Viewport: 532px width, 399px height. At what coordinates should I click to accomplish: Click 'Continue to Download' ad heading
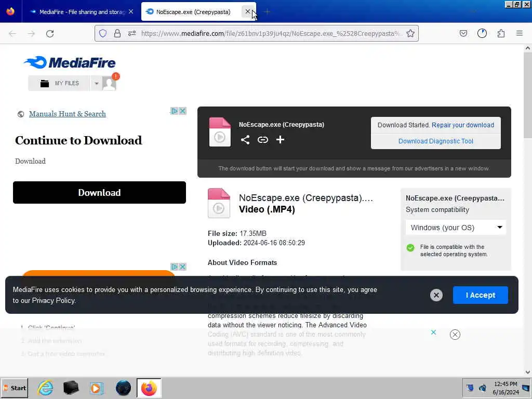[x=78, y=140]
